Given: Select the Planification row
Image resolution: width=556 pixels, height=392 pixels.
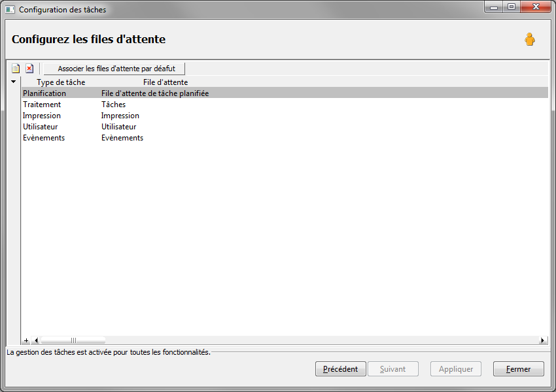Looking at the screenshot, I should point(285,93).
